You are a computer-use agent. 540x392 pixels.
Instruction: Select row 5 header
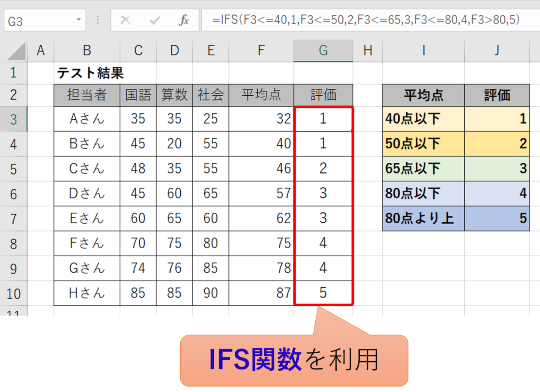pyautogui.click(x=13, y=169)
